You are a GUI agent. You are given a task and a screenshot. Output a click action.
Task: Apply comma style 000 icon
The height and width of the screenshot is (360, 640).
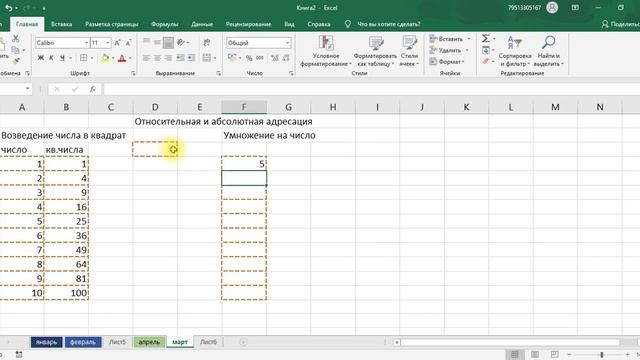[x=260, y=58]
